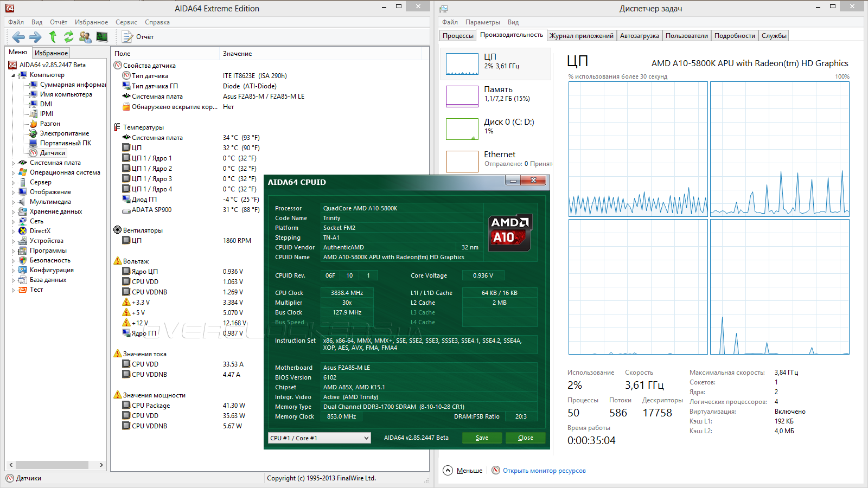The image size is (868, 488).
Task: Click Открыть монитор ресурсов link
Action: (544, 471)
